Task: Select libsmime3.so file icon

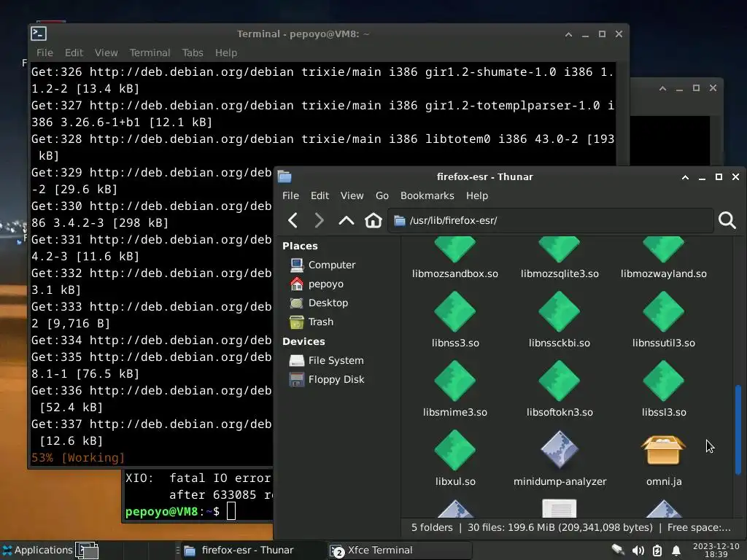Action: (455, 381)
